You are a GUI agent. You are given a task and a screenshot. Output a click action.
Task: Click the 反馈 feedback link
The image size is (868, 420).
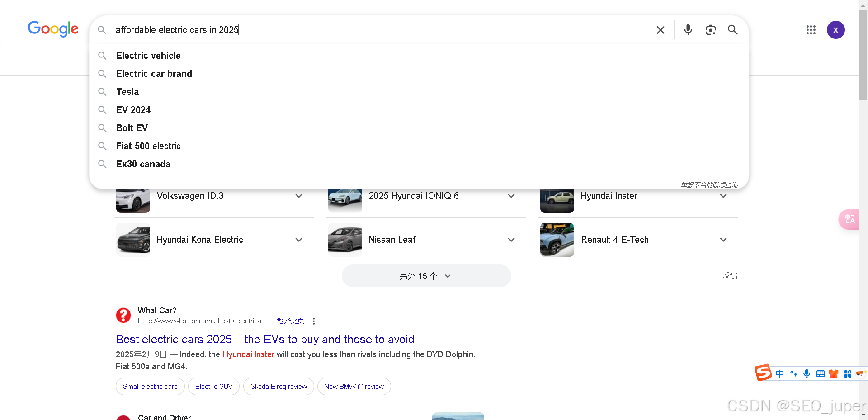(x=730, y=275)
